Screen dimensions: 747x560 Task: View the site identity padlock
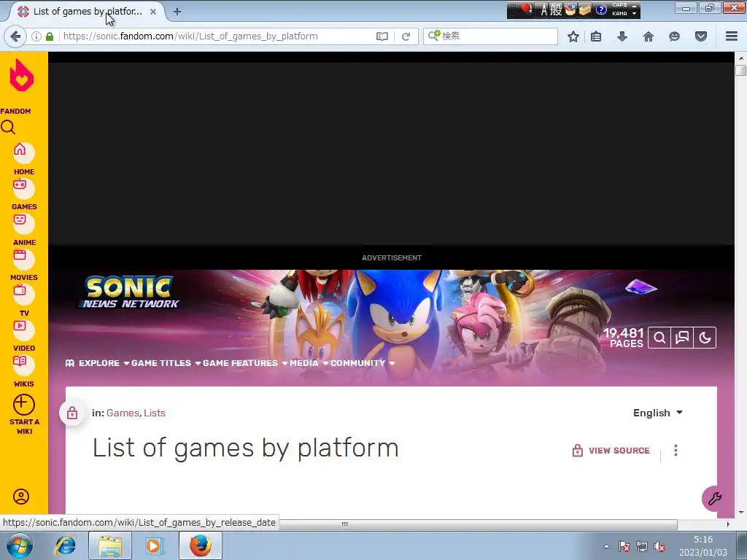[x=50, y=36]
